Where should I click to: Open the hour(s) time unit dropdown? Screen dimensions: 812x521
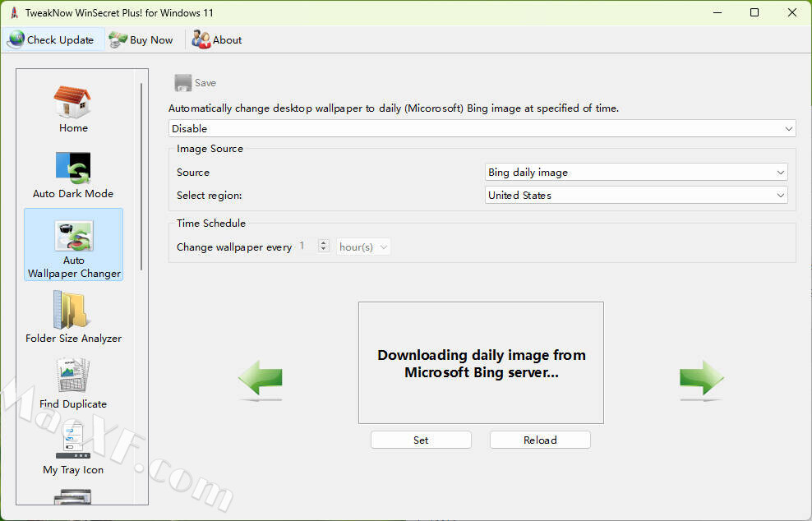(363, 247)
